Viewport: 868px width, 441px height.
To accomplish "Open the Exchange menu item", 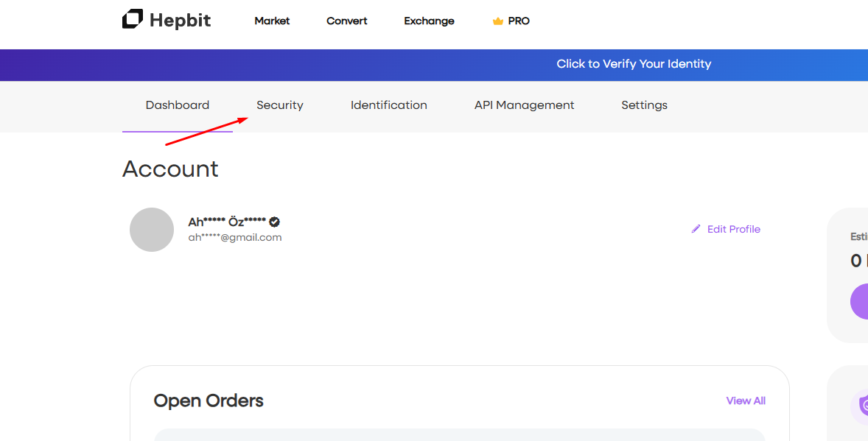I will tap(429, 21).
